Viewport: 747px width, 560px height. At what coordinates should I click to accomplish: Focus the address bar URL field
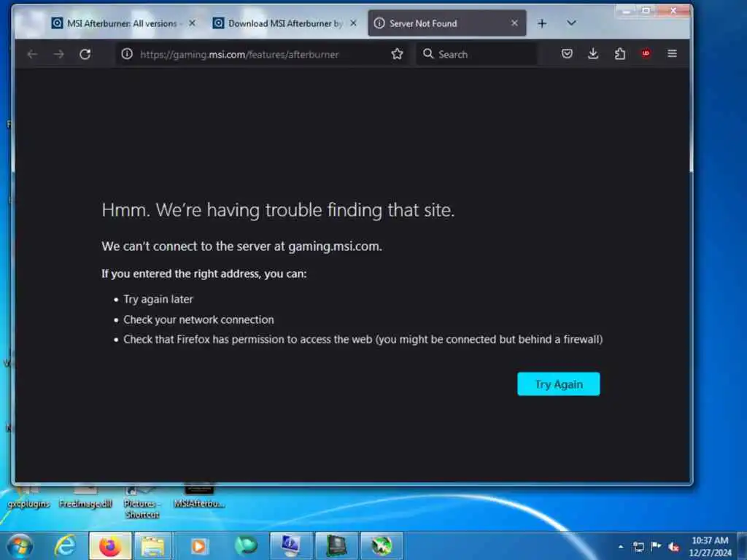pos(262,54)
